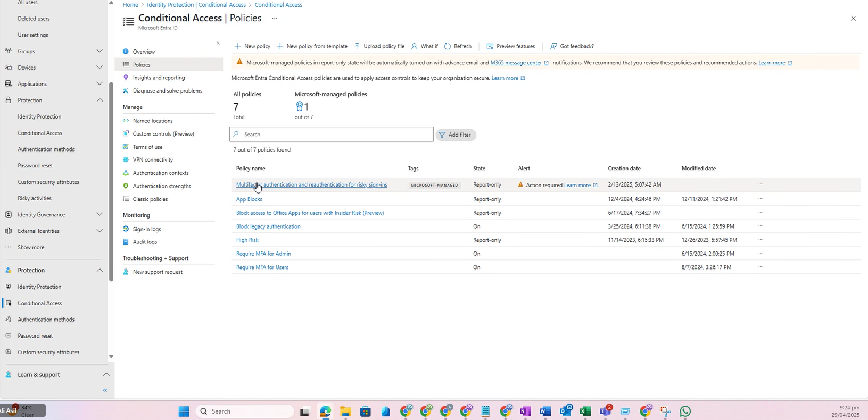868x420 pixels.
Task: Expand External Identities section
Action: pyautogui.click(x=100, y=231)
